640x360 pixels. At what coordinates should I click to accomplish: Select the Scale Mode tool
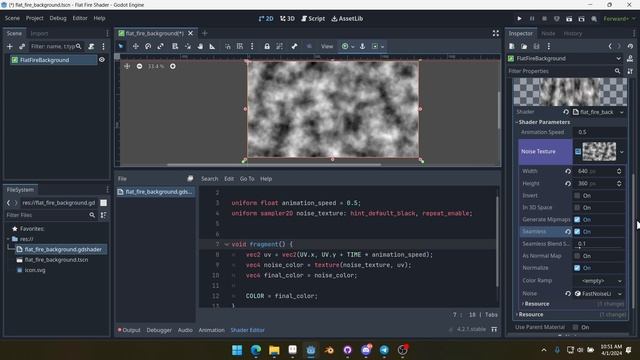(160, 46)
